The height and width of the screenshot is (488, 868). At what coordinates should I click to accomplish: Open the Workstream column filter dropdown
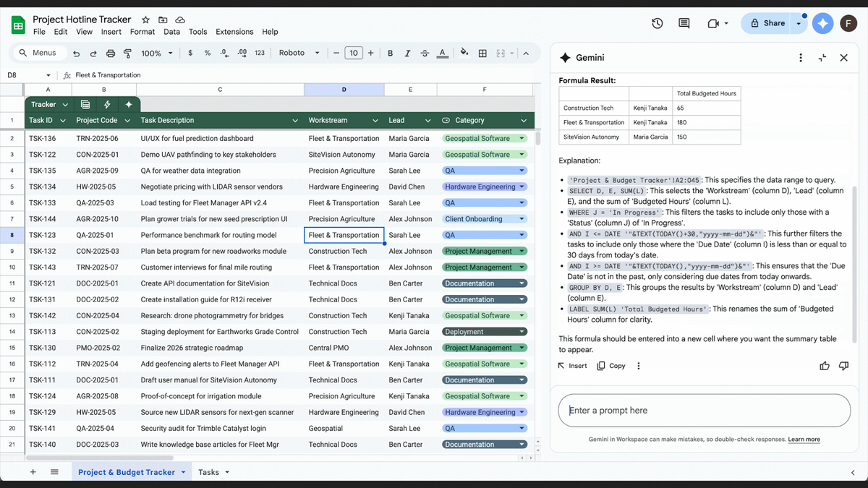click(375, 120)
